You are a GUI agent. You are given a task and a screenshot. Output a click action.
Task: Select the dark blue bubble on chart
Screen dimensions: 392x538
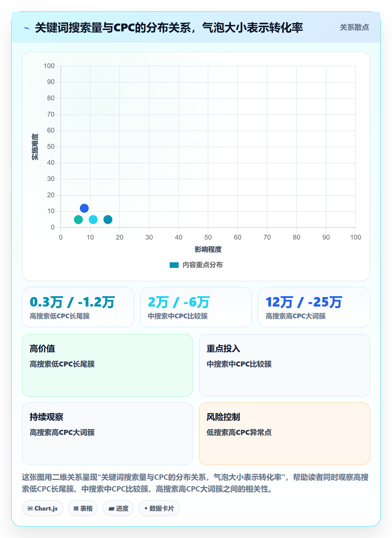[84, 208]
